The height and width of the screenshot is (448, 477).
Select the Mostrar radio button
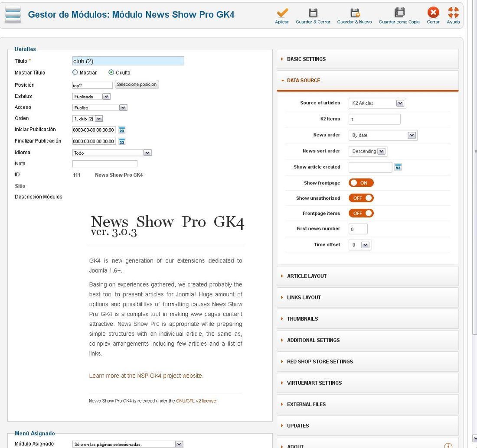pyautogui.click(x=75, y=72)
